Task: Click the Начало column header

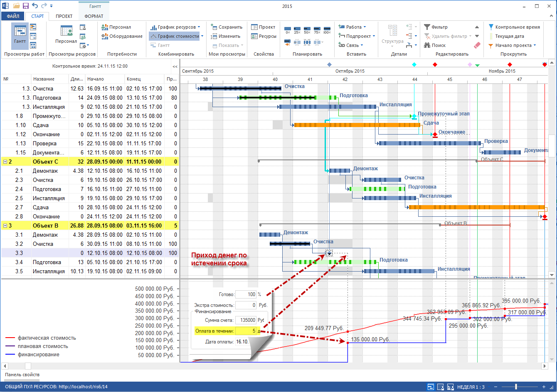Action: pyautogui.click(x=105, y=79)
